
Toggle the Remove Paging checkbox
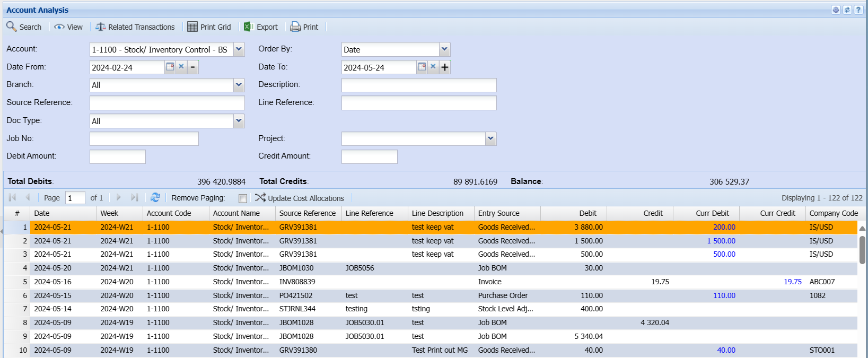click(x=243, y=198)
